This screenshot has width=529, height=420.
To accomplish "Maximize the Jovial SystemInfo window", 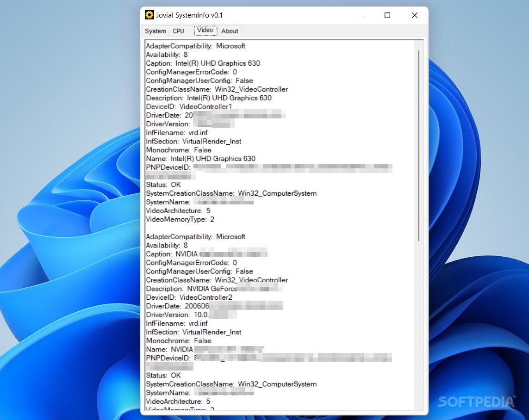I will click(x=387, y=15).
